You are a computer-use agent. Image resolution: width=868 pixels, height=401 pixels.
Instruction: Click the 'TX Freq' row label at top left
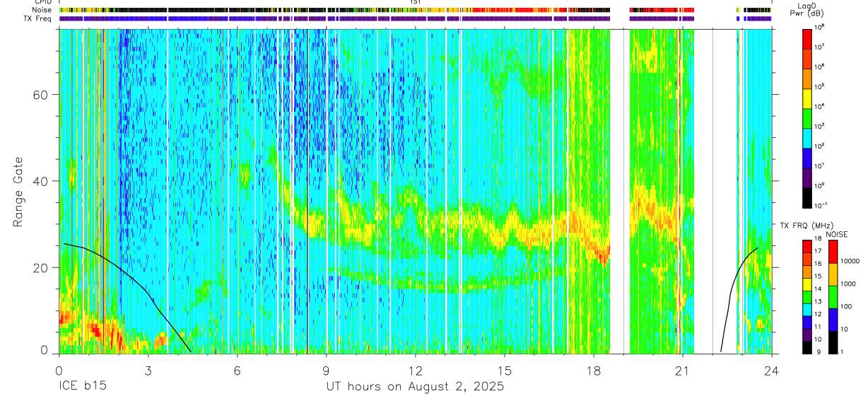point(38,18)
